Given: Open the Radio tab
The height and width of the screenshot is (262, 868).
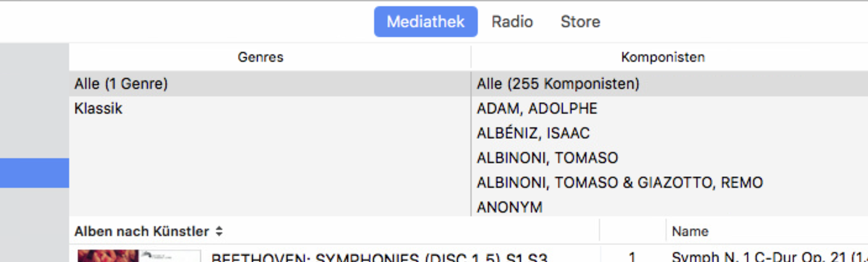Looking at the screenshot, I should pyautogui.click(x=512, y=22).
